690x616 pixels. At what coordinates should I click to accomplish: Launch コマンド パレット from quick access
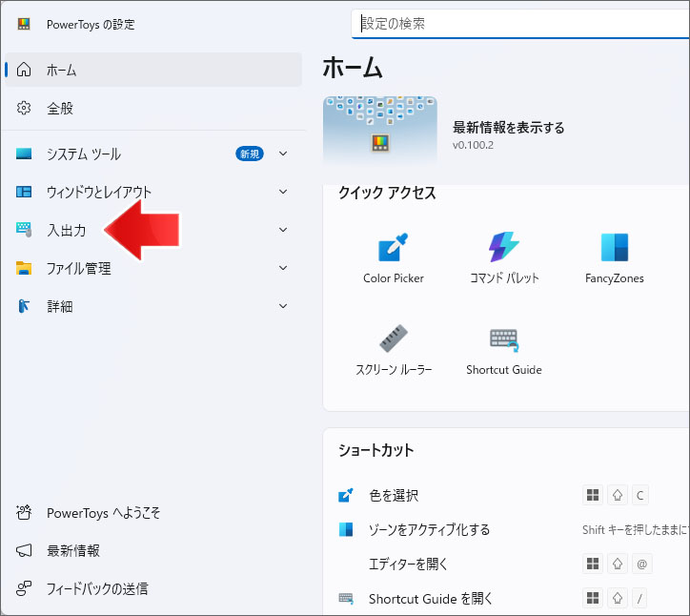[504, 258]
